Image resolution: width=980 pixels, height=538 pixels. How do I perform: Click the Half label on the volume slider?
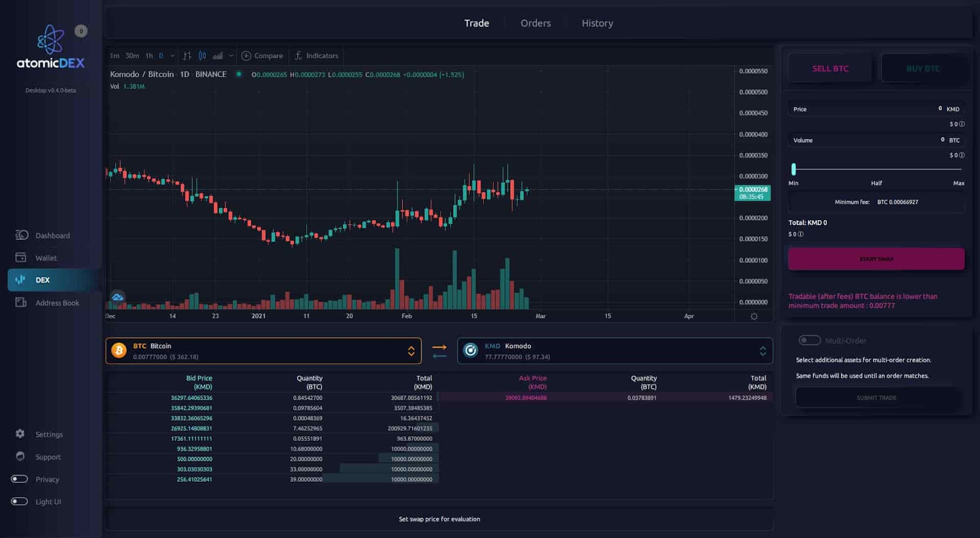(876, 183)
